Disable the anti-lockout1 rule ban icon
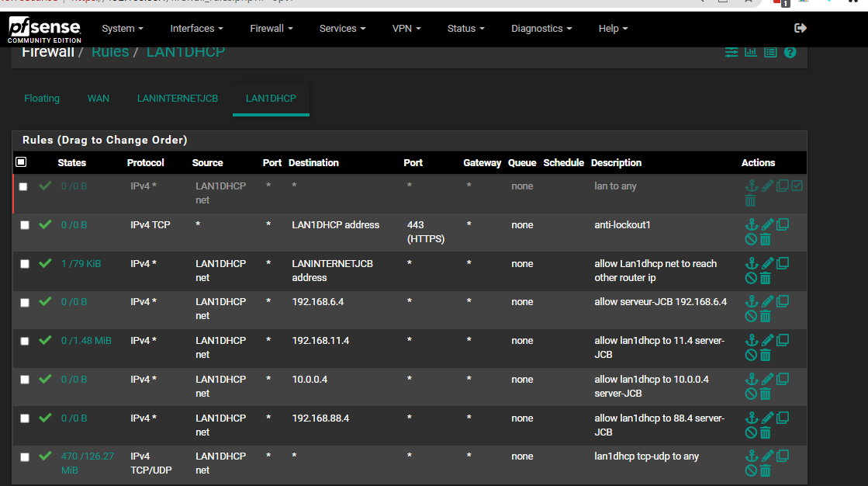Screen dimensions: 868x486 [751, 239]
